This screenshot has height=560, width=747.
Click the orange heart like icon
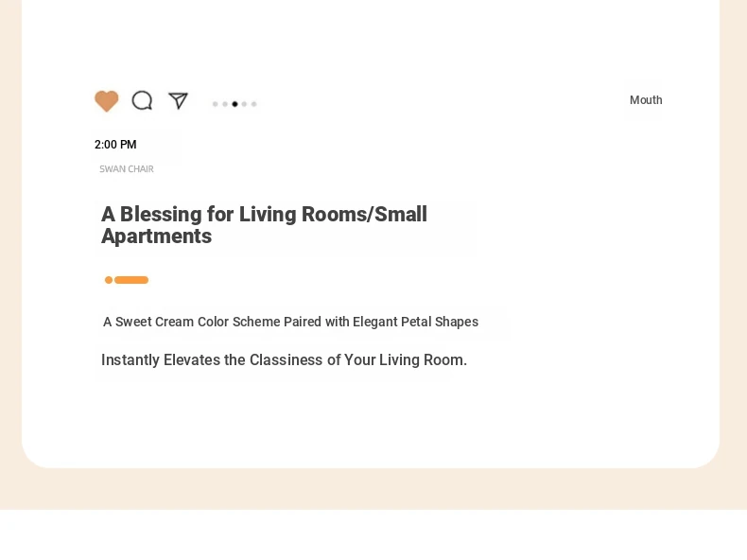107,101
